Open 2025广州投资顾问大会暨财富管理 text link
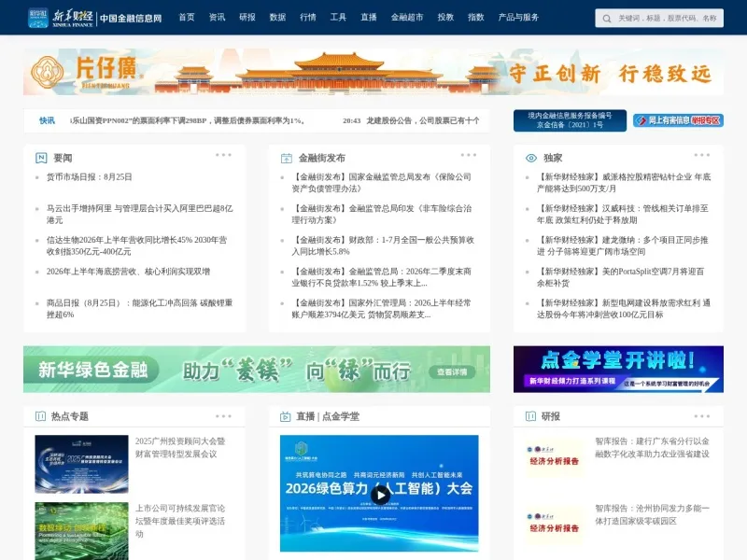This screenshot has width=747, height=560. [180, 448]
